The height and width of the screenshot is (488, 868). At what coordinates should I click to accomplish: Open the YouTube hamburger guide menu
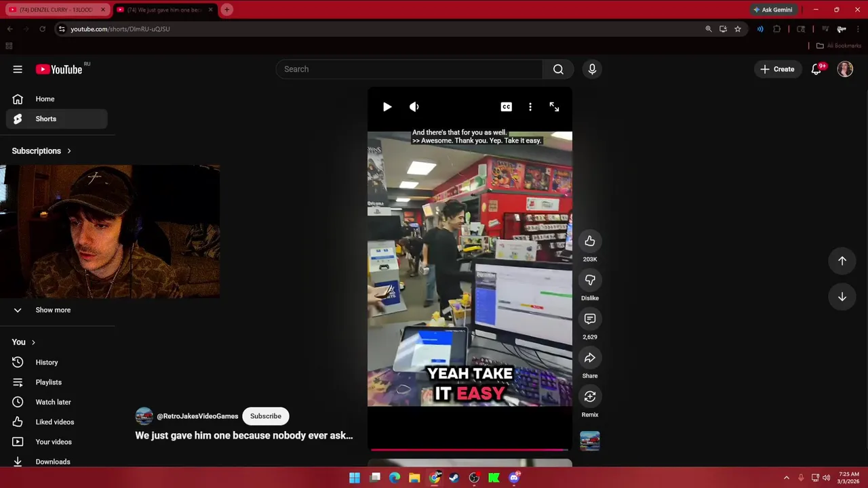(x=18, y=69)
